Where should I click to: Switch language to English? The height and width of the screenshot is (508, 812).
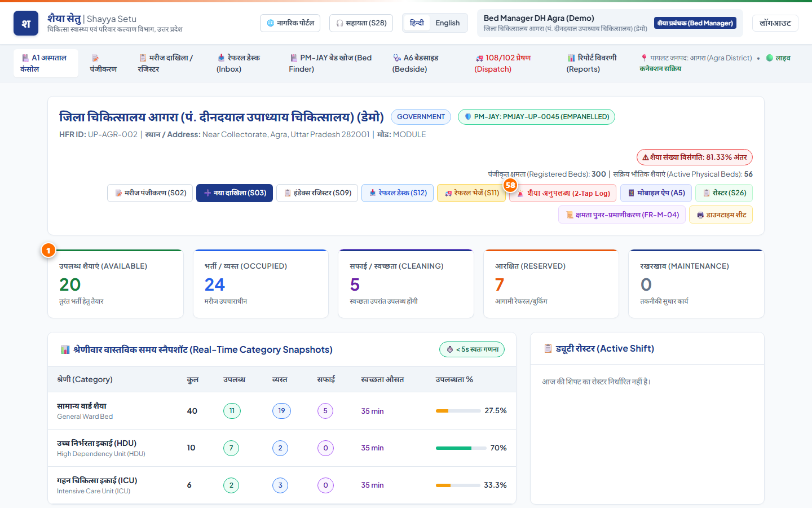point(448,23)
